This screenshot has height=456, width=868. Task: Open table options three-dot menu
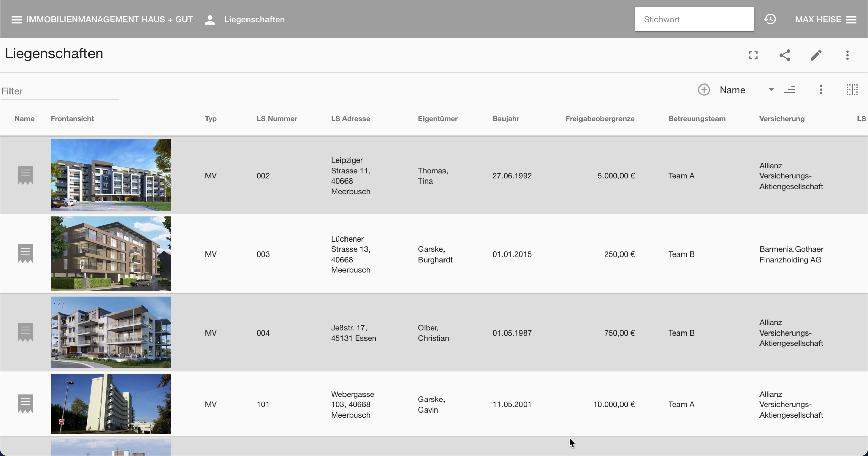click(x=821, y=90)
